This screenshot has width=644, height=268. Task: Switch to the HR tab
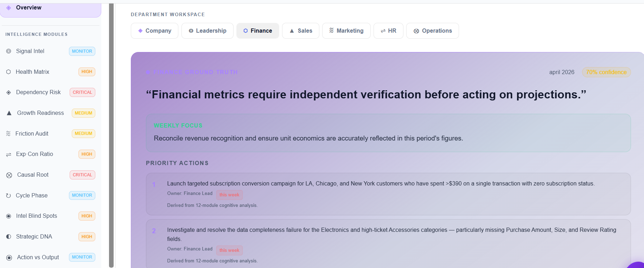pyautogui.click(x=388, y=31)
